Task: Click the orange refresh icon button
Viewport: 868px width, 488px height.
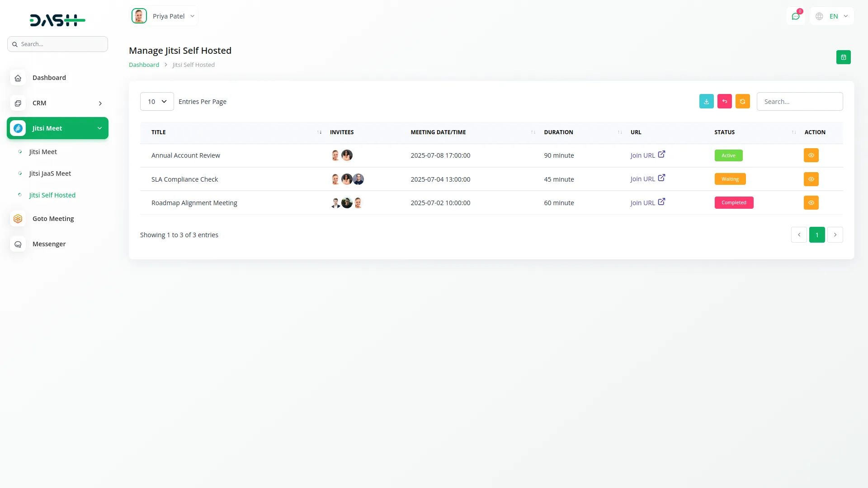Action: click(x=742, y=102)
